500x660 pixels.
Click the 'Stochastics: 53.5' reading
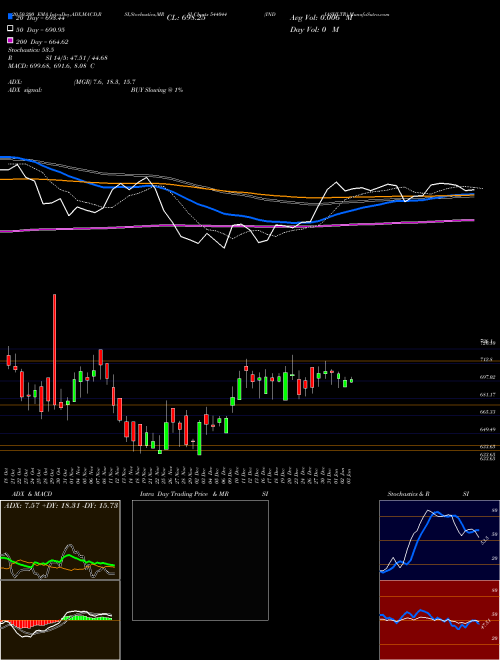click(x=31, y=50)
